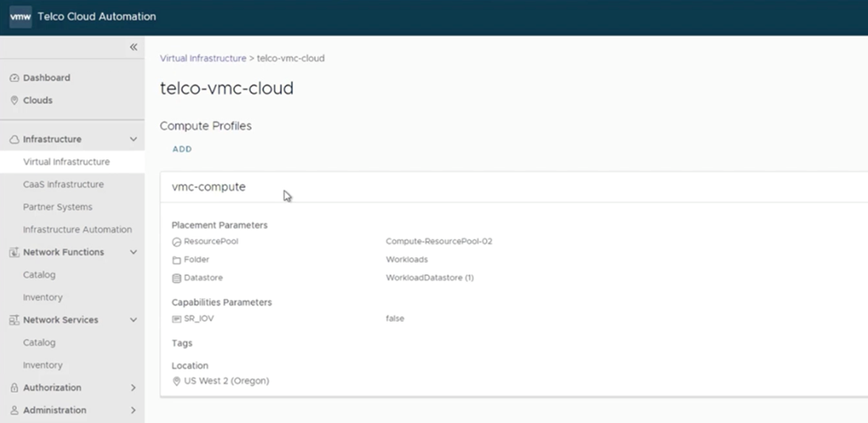Screen dimensions: 868x423
Task: Click the Network Functions icon
Action: pyautogui.click(x=14, y=253)
